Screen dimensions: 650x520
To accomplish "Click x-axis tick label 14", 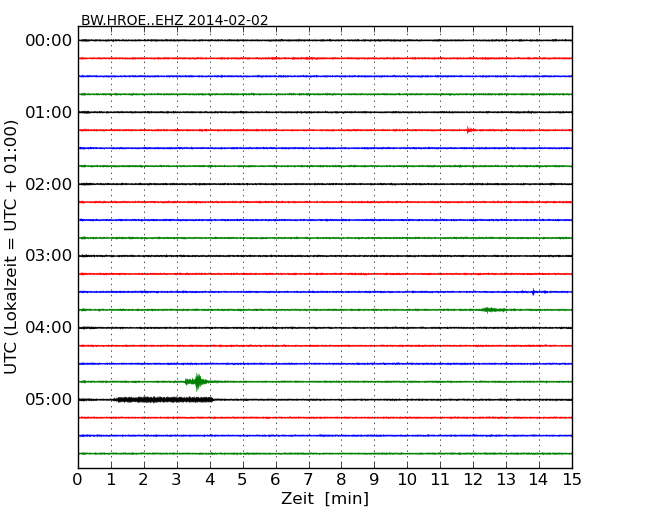I will [539, 480].
